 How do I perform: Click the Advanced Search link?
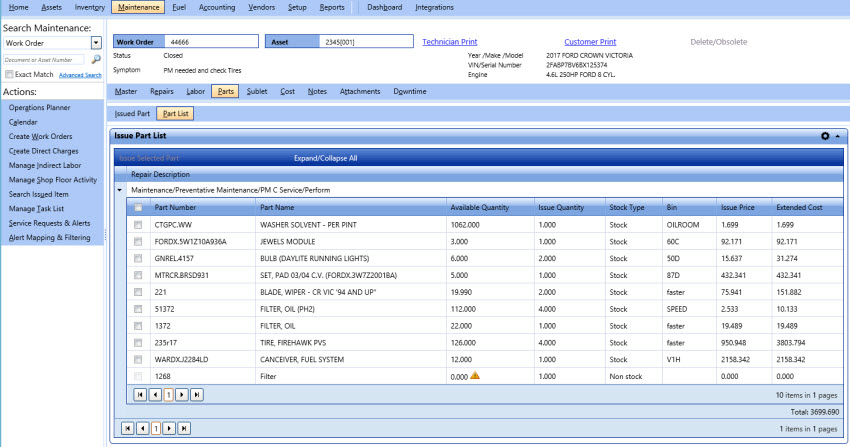click(80, 75)
